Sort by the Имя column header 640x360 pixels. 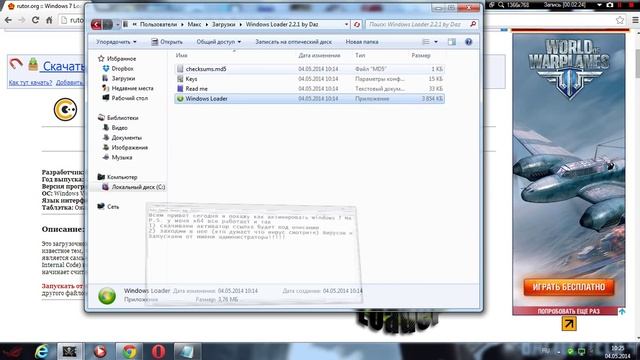tap(182, 55)
